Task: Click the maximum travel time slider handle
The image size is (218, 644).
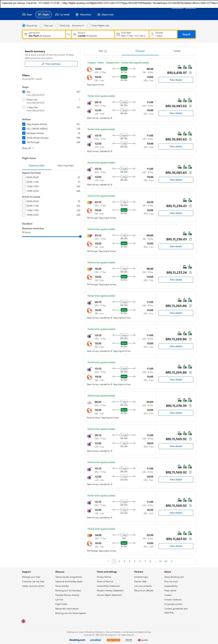Action: (x=80, y=236)
